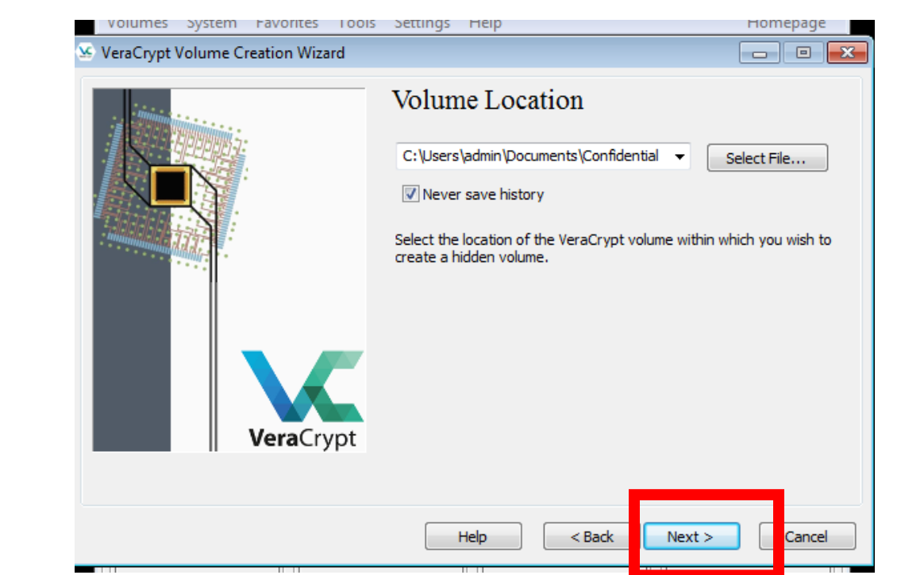This screenshot has width=924, height=575.
Task: Click the Volume Location heading
Action: coord(488,99)
